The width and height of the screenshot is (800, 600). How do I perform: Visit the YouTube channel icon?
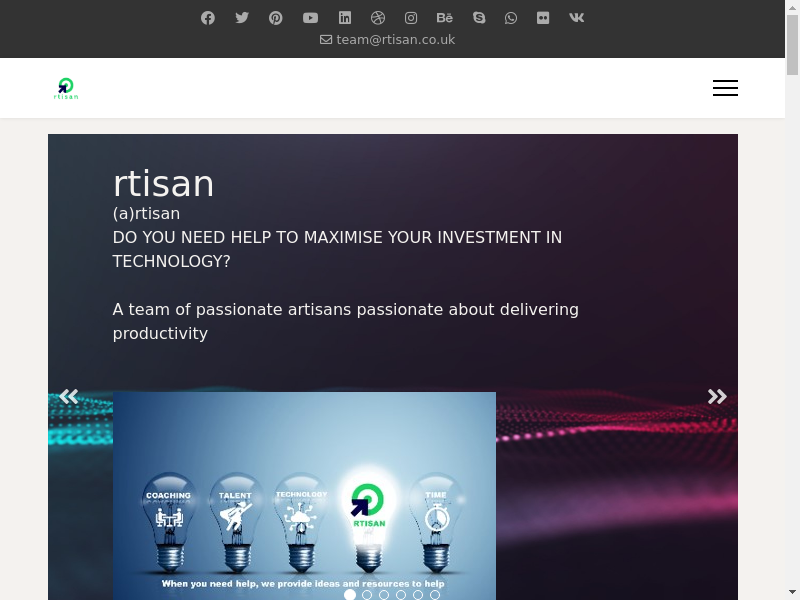point(310,18)
